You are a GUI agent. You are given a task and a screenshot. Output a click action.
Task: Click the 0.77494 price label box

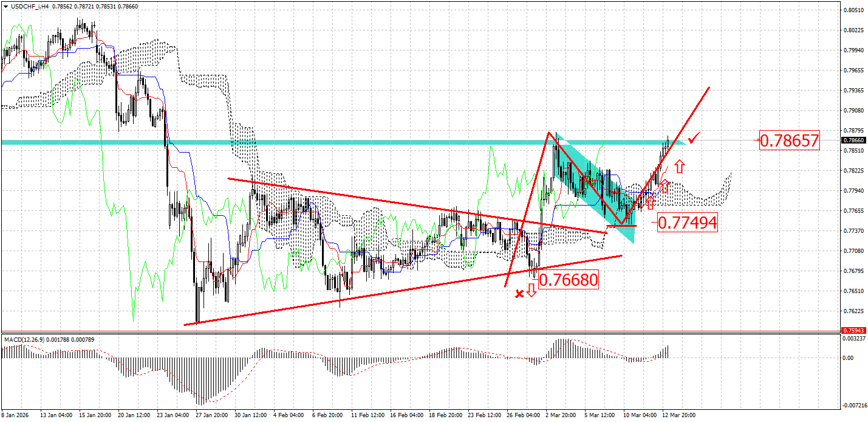[x=687, y=223]
